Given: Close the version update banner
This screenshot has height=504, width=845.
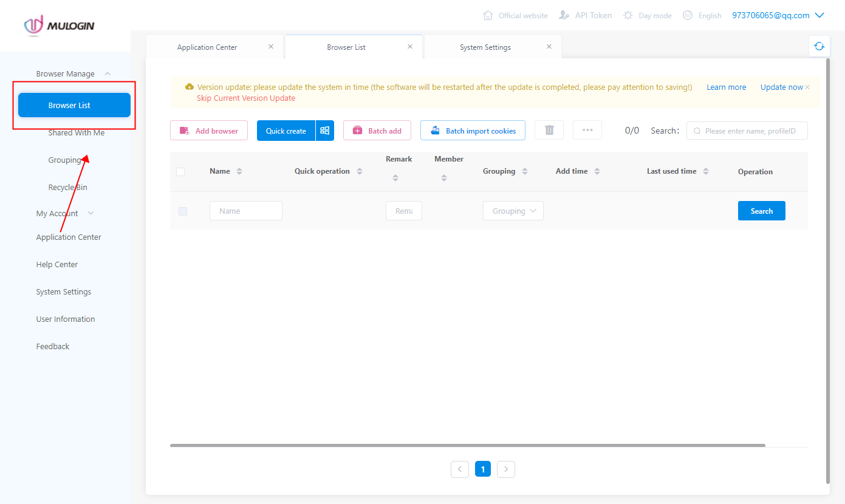Looking at the screenshot, I should 807,87.
